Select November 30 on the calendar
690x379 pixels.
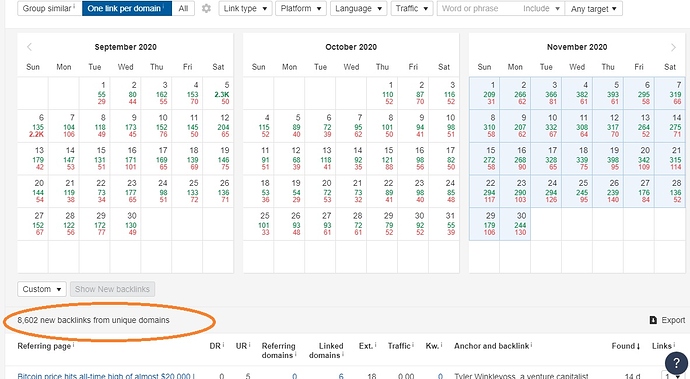[515, 224]
